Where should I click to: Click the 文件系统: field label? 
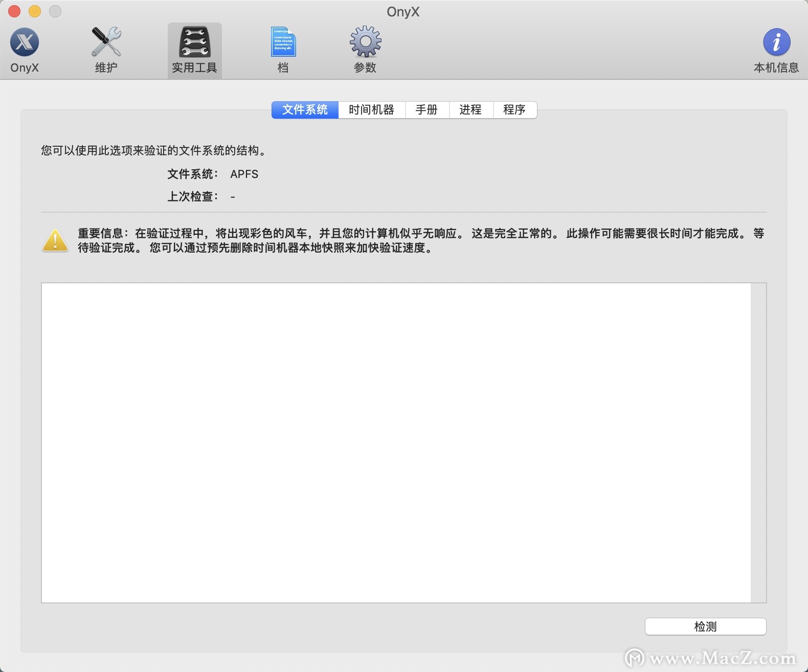pyautogui.click(x=193, y=174)
